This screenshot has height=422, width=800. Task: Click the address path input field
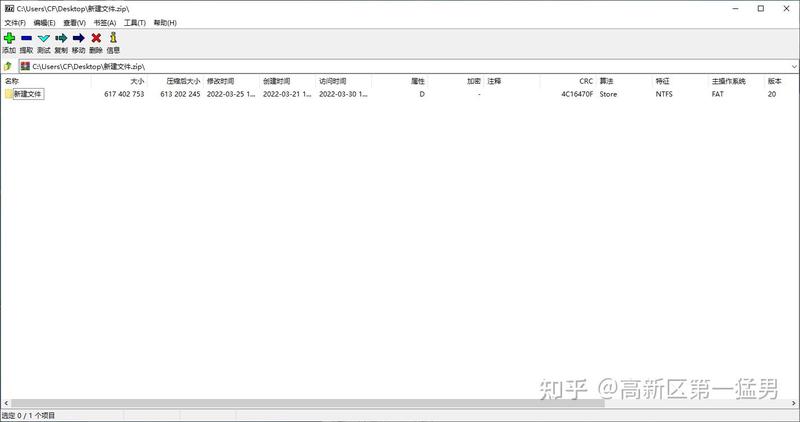[x=408, y=67]
